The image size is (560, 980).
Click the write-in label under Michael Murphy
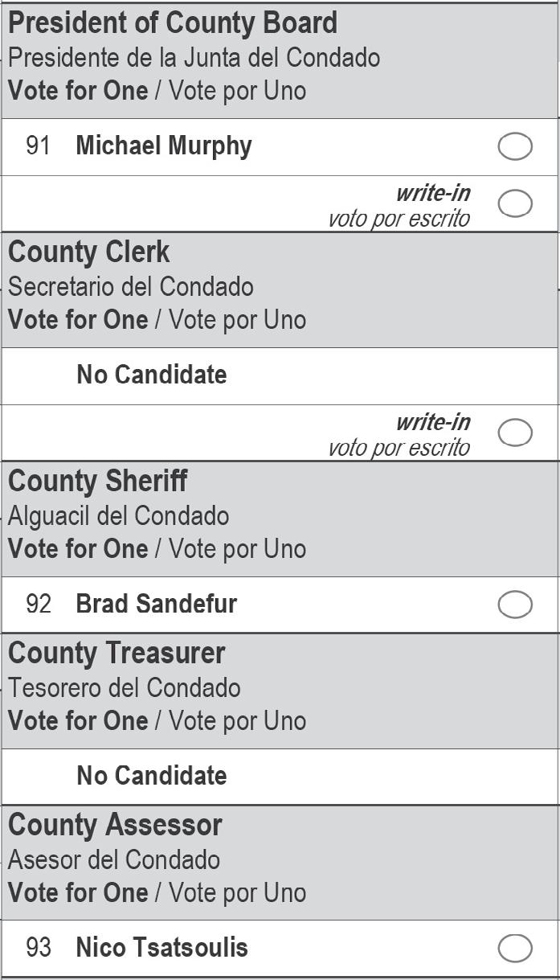(432, 194)
